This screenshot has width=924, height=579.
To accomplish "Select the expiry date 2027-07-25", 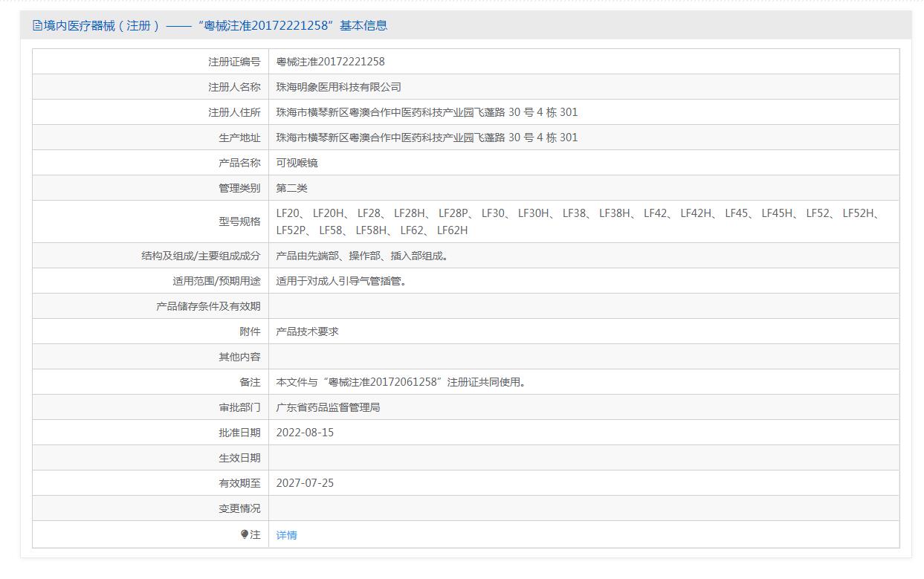I will click(x=305, y=483).
